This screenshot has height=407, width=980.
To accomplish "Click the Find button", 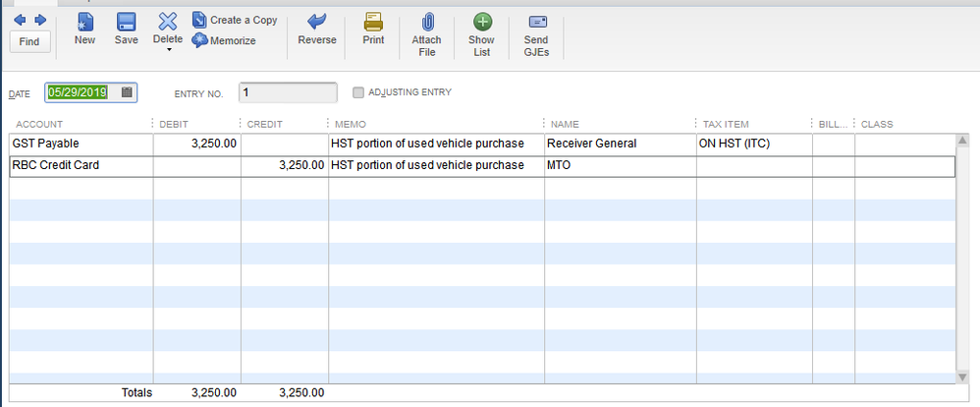I will click(29, 42).
